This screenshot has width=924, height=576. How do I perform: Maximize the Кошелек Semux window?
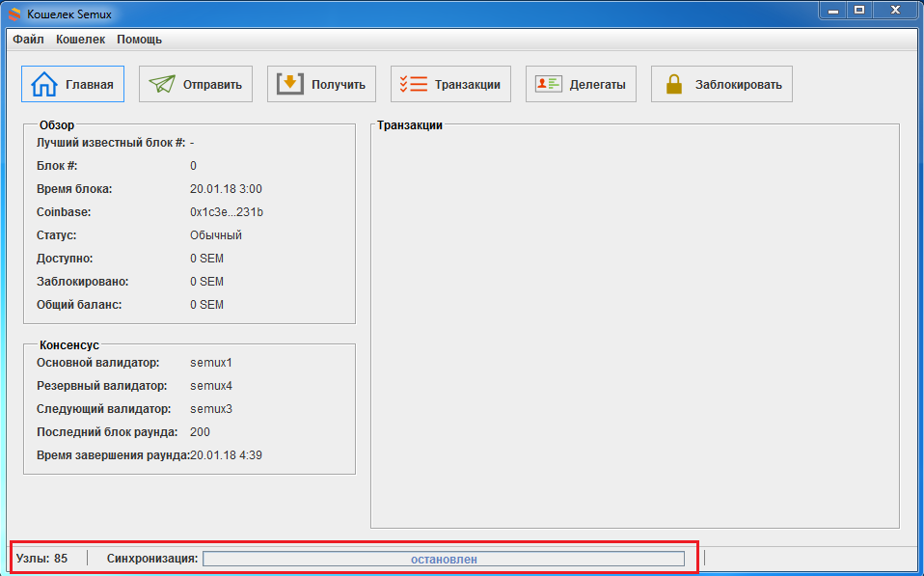[x=859, y=10]
